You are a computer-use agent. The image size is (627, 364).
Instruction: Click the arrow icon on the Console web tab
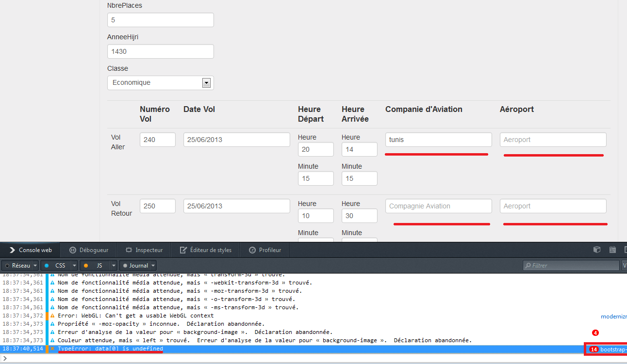12,250
